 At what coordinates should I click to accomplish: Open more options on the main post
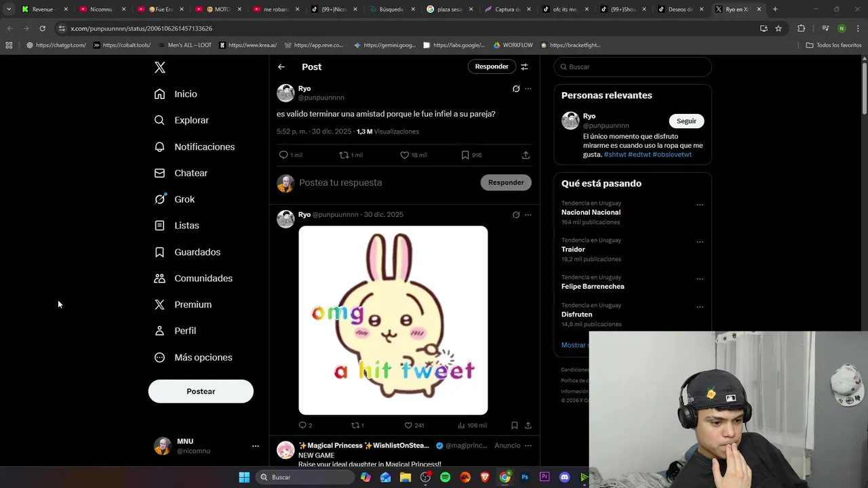(x=528, y=89)
